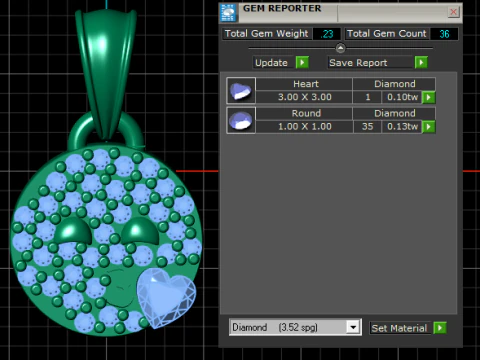This screenshot has height=360, width=480.
Task: Click the Update label
Action: tap(271, 63)
